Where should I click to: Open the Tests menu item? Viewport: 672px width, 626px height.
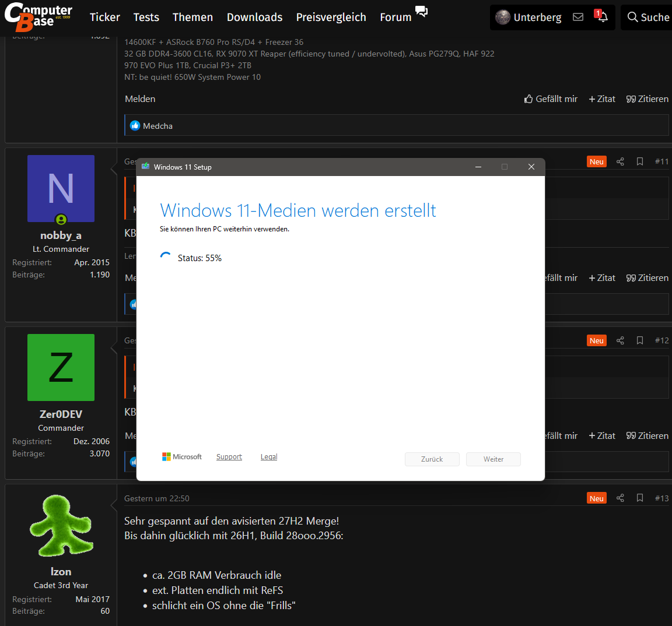[x=146, y=17]
